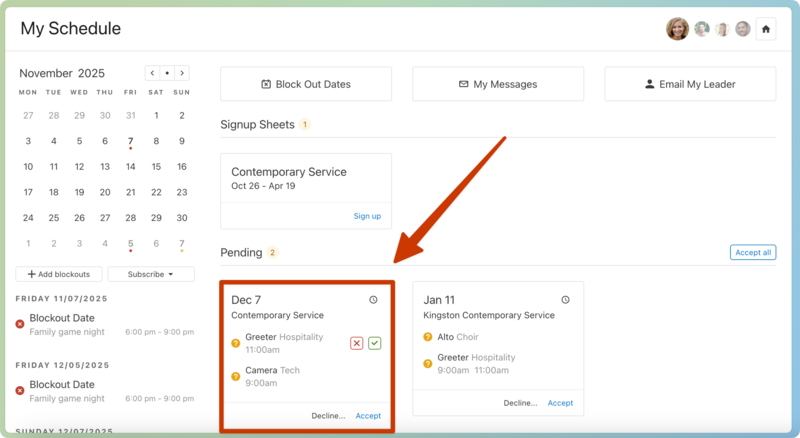Image resolution: width=800 pixels, height=438 pixels.
Task: Click the clock icon on Dec 7 card
Action: (x=374, y=300)
